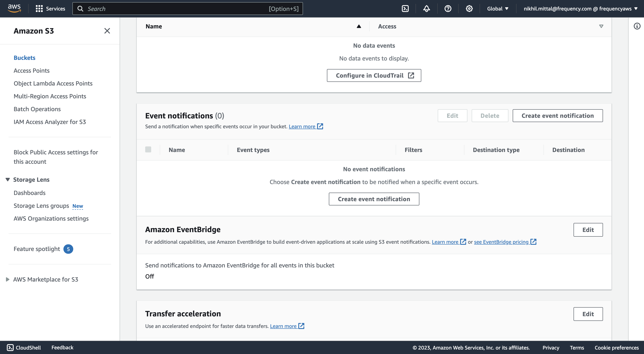Image resolution: width=644 pixels, height=354 pixels.
Task: Click the CloudShell icon in the footer
Action: click(10, 348)
